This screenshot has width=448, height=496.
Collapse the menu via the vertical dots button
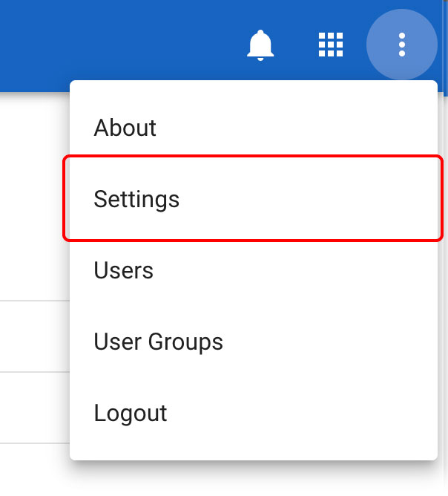tap(402, 45)
